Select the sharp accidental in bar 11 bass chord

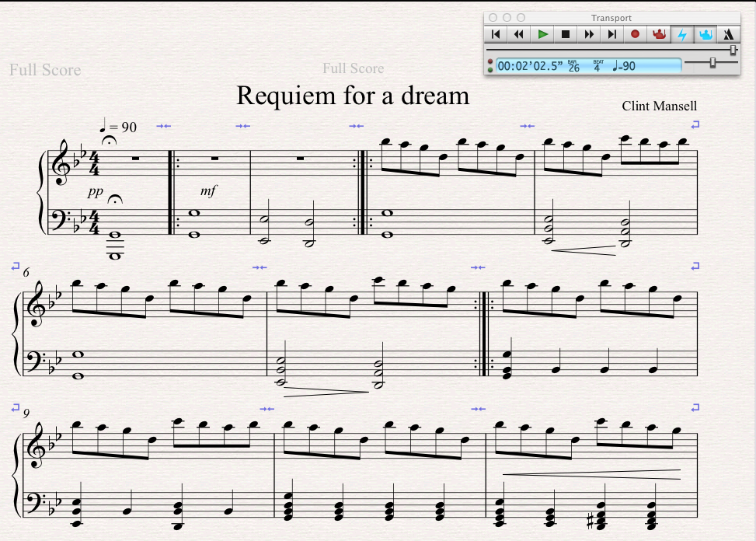(x=591, y=522)
